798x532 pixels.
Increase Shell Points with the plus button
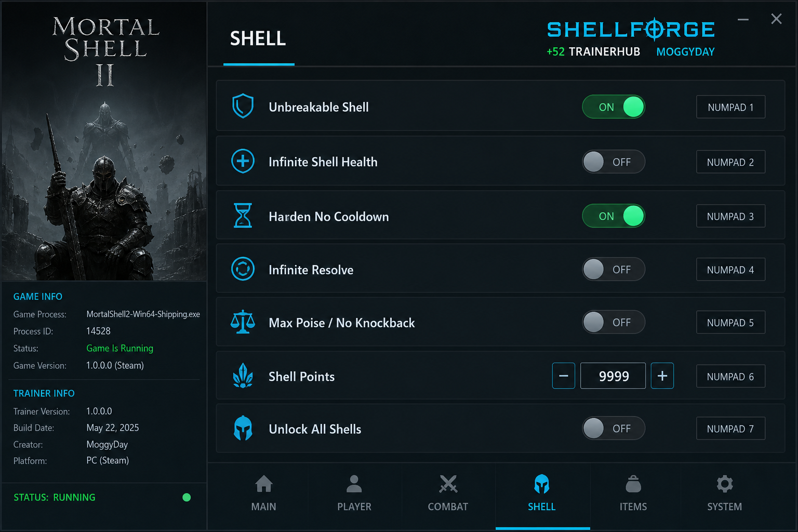point(662,376)
